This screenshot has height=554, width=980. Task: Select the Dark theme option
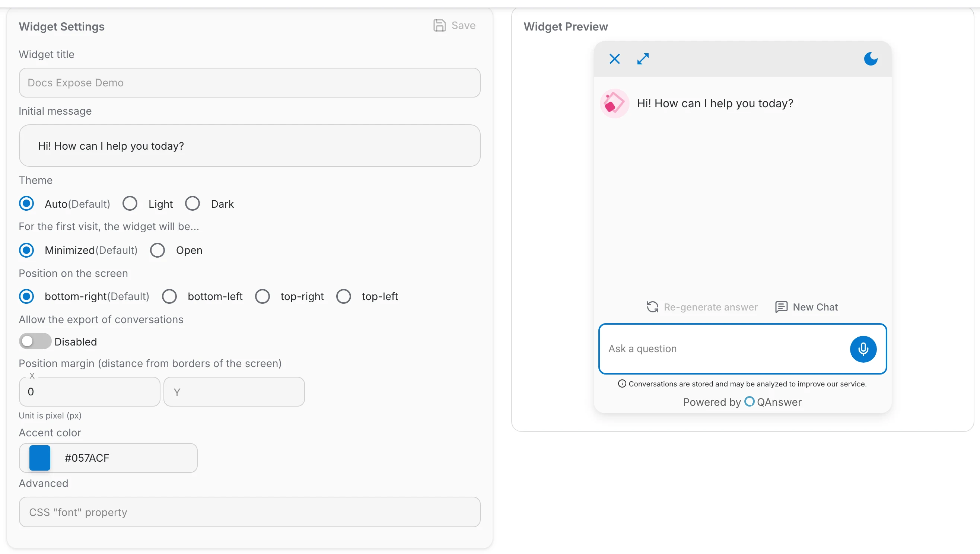(192, 204)
